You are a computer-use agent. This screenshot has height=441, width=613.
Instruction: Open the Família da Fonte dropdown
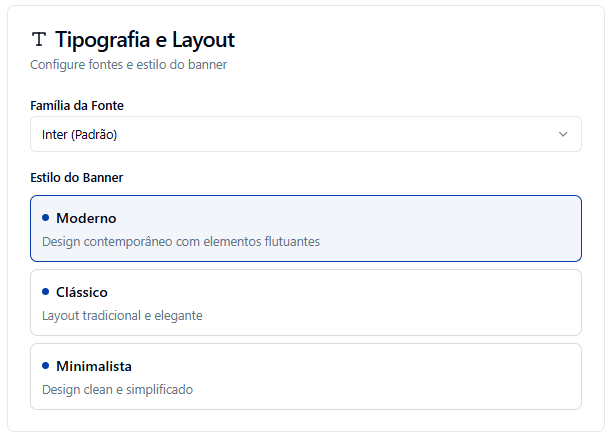pos(305,134)
